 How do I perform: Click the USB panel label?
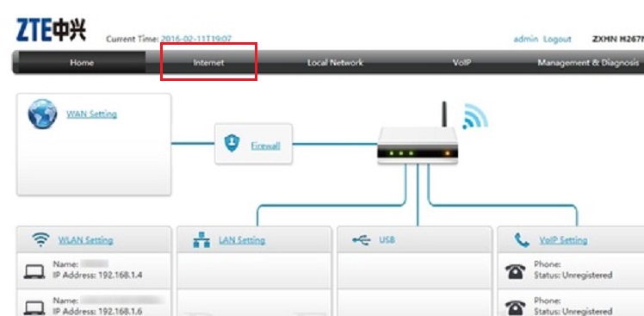pyautogui.click(x=387, y=239)
